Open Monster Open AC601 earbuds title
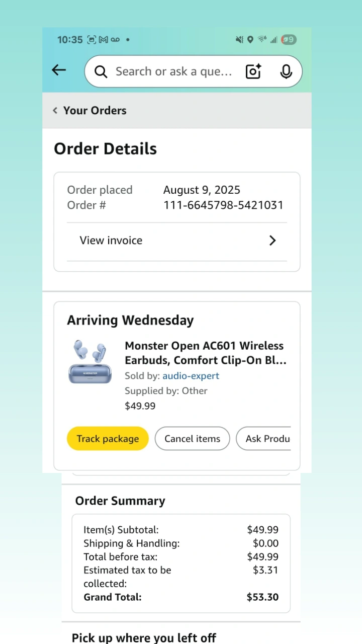Viewport: 362px width, 644px height. pos(206,353)
